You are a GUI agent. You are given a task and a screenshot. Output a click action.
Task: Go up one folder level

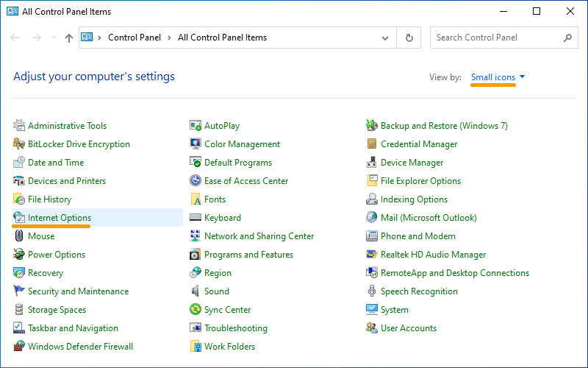click(69, 38)
